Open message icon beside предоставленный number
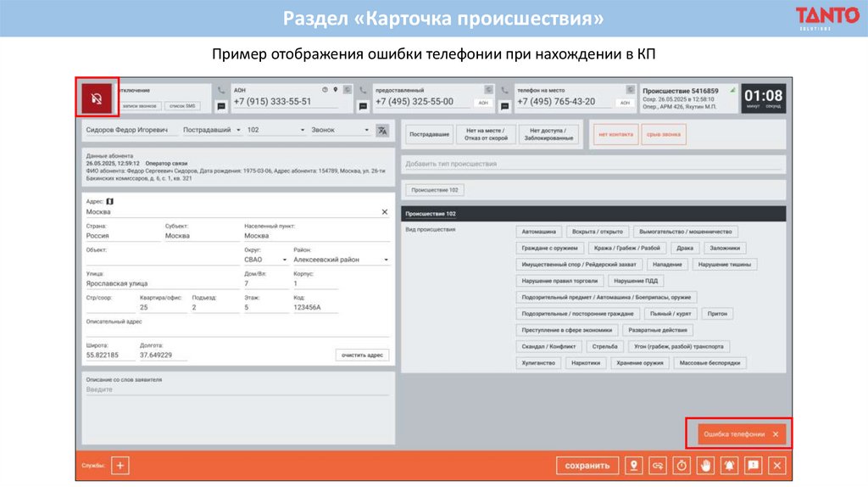868x487 pixels. (363, 106)
